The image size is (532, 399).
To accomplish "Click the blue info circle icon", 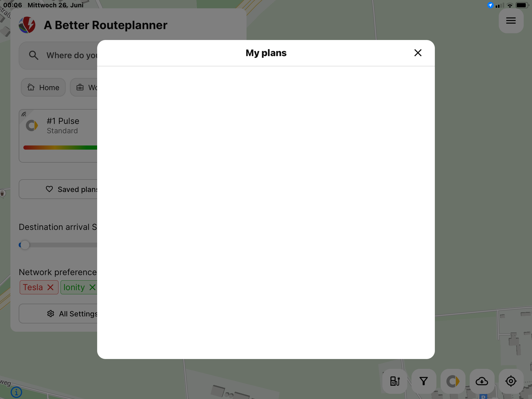I will tap(17, 393).
